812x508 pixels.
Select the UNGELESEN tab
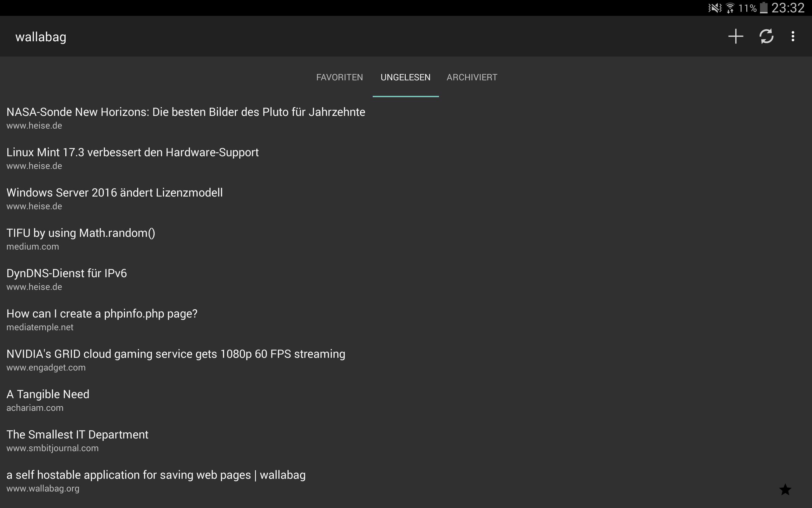pos(405,77)
